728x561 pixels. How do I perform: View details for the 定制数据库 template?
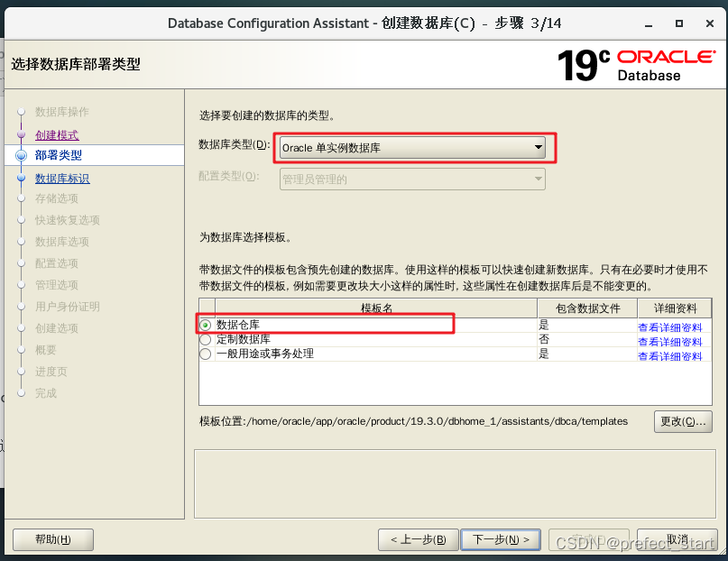tap(669, 342)
